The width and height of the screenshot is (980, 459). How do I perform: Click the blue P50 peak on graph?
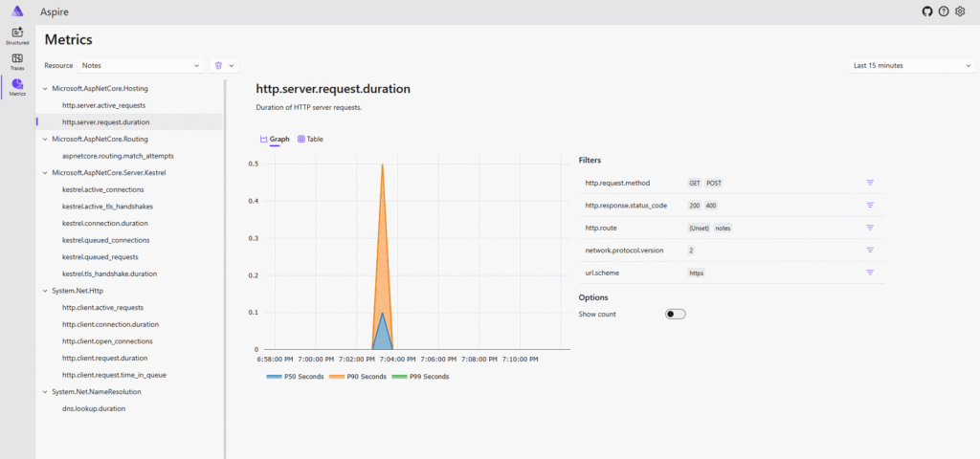(x=383, y=314)
